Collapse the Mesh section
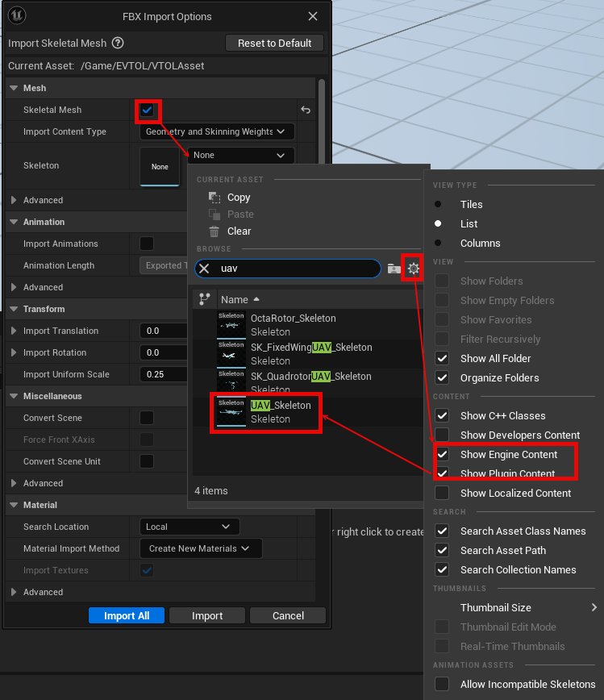The width and height of the screenshot is (604, 700). point(14,88)
